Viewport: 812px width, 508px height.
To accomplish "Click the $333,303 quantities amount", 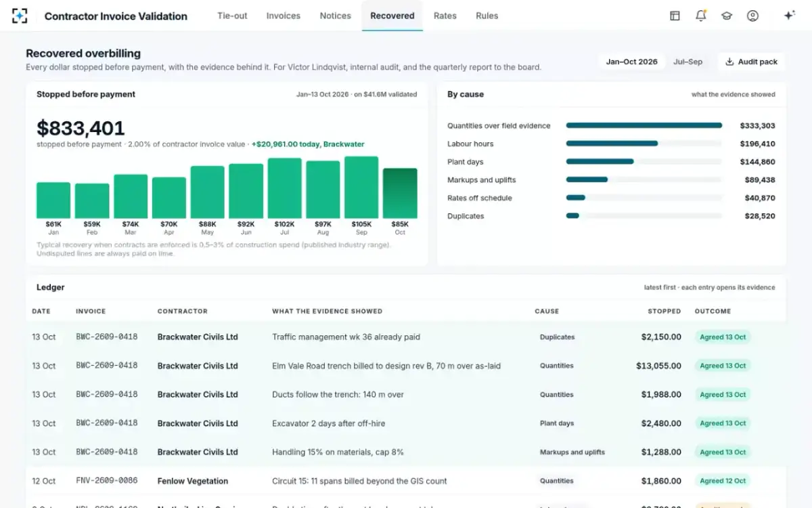I will [x=757, y=126].
